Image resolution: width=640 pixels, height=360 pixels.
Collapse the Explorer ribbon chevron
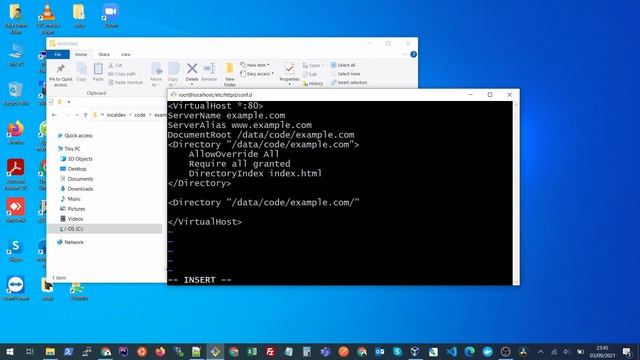pyautogui.click(x=404, y=54)
